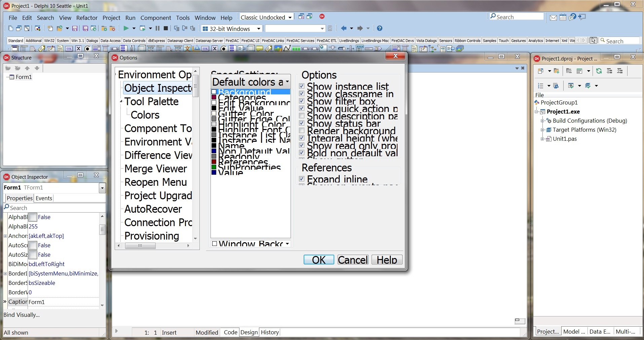The image size is (644, 340).
Task: Enable Render background checkbox
Action: tap(302, 131)
